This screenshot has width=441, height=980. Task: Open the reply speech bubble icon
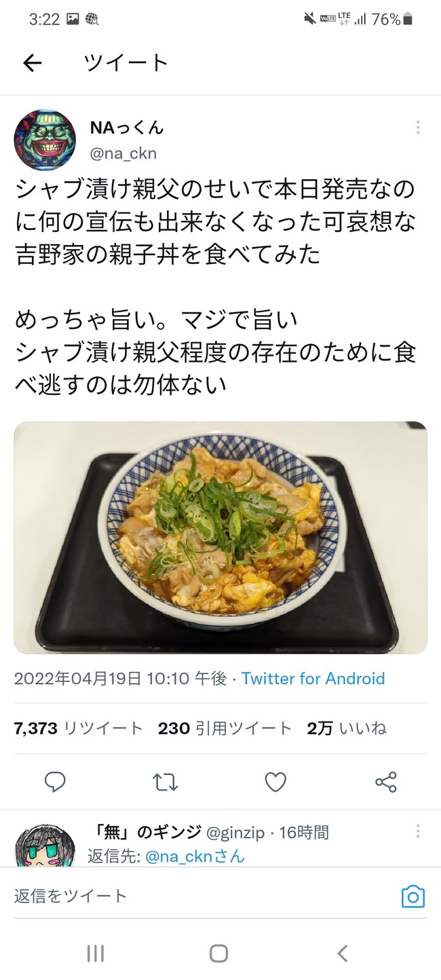[x=55, y=783]
